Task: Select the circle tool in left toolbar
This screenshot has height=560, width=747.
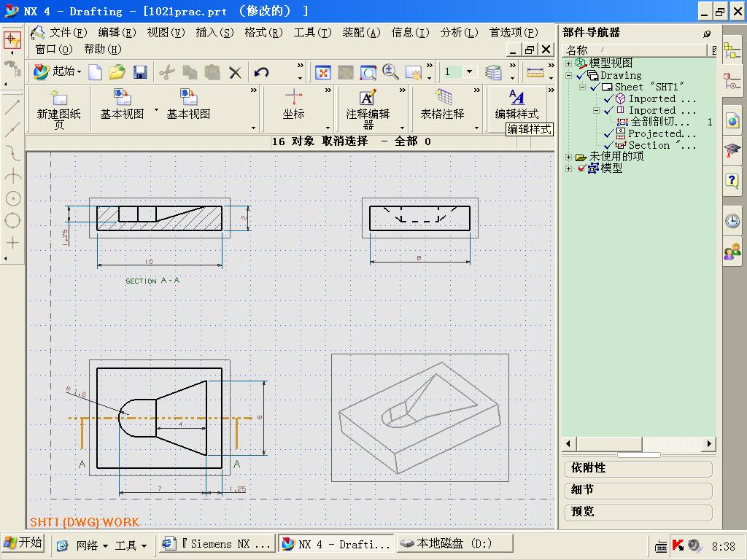Action: click(12, 220)
